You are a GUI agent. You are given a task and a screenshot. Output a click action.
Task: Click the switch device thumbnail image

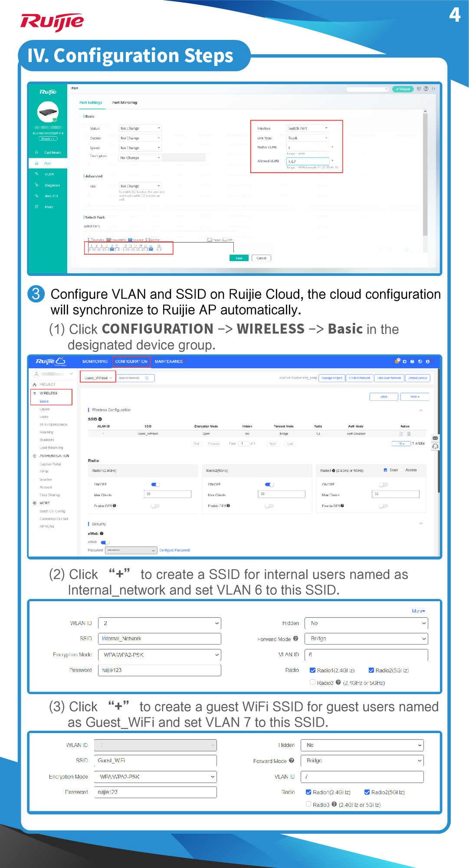pos(48,112)
